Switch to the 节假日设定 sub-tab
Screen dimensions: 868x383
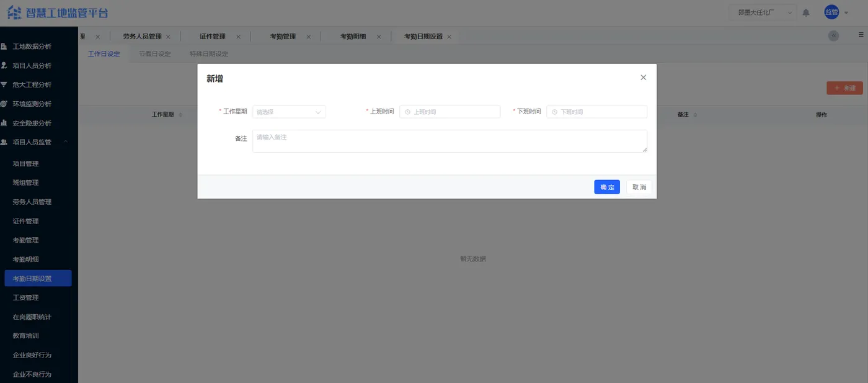[x=155, y=54]
